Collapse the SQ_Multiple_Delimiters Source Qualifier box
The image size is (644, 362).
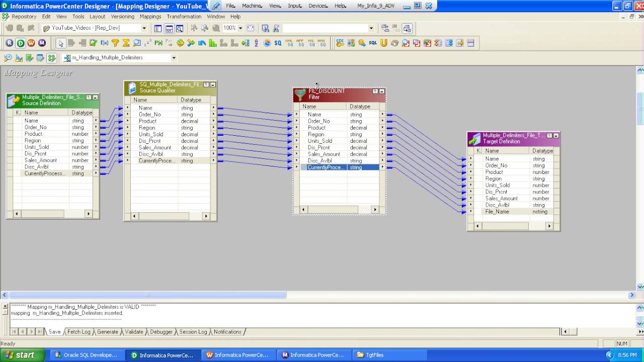click(x=213, y=85)
